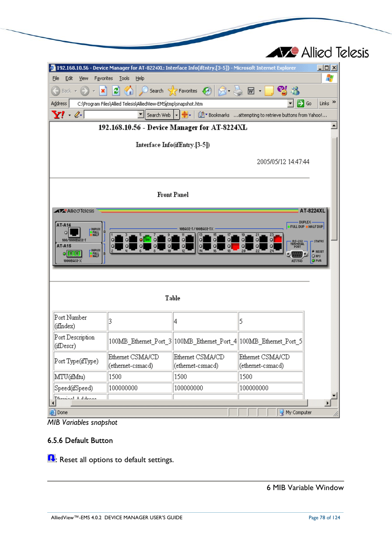Image resolution: width=392 pixels, height=555 pixels.
Task: Click the MTU(ifMtu) row header
Action: (x=80, y=377)
